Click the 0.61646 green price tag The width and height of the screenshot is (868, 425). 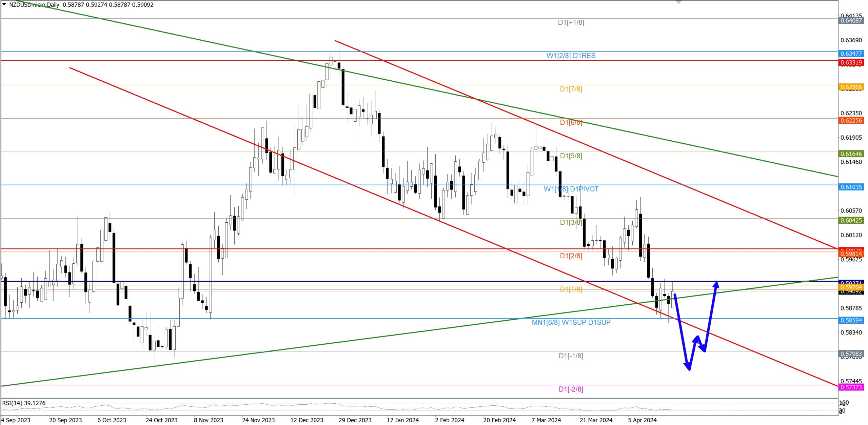[x=851, y=154]
